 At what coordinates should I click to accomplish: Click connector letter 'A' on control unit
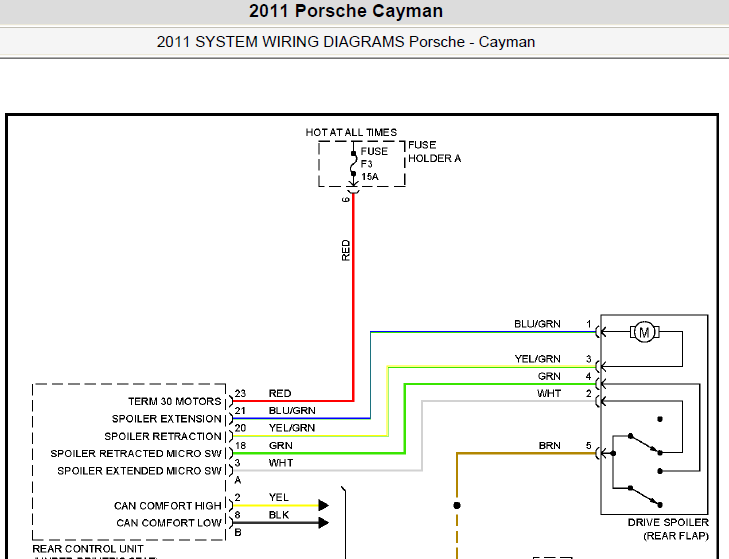click(238, 480)
